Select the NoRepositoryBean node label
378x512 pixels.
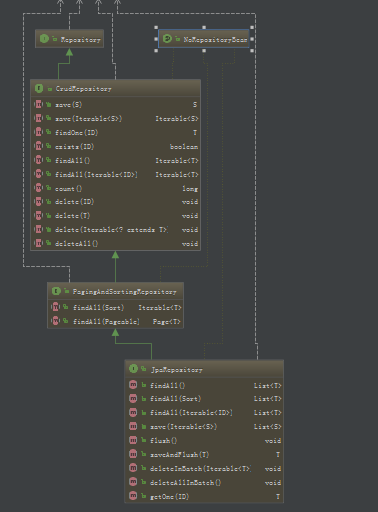[x=215, y=39]
